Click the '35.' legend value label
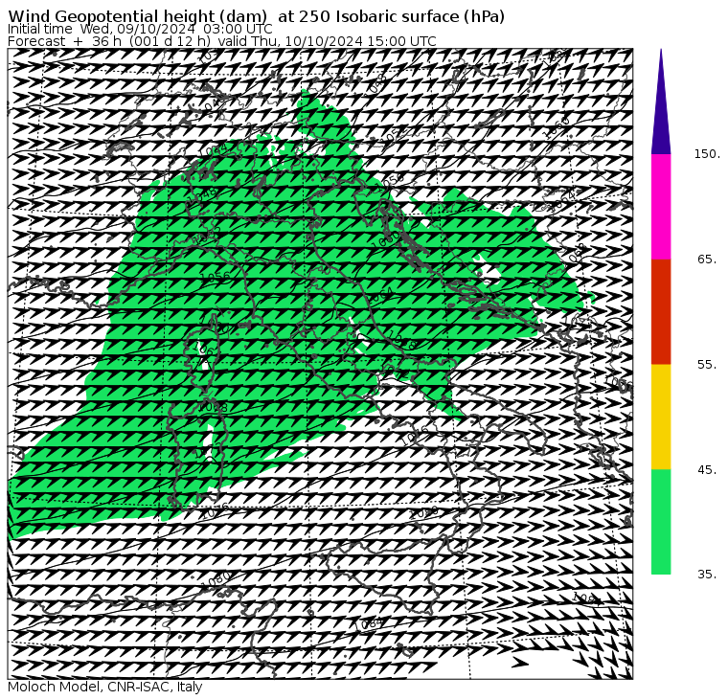 [707, 575]
